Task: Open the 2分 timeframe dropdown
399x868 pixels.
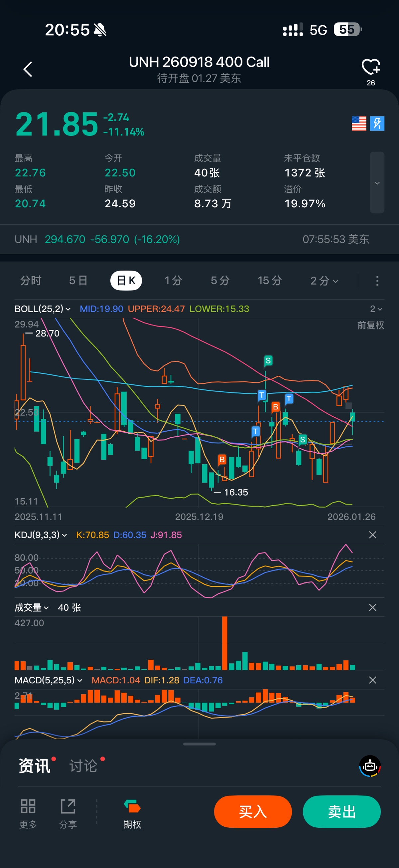Action: click(324, 281)
